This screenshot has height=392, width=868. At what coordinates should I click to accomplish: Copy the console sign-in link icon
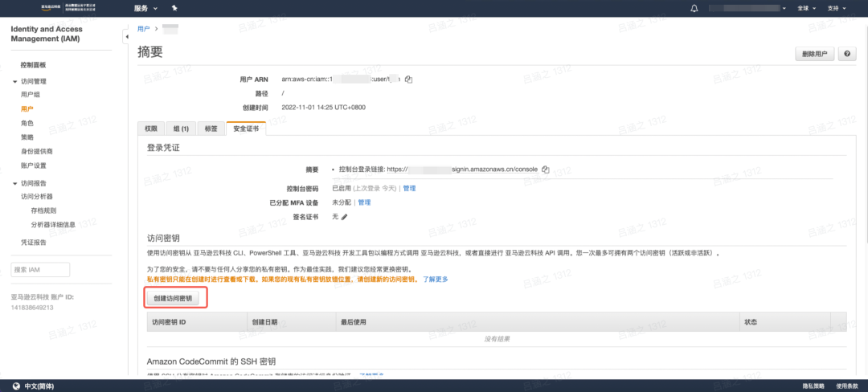(545, 169)
